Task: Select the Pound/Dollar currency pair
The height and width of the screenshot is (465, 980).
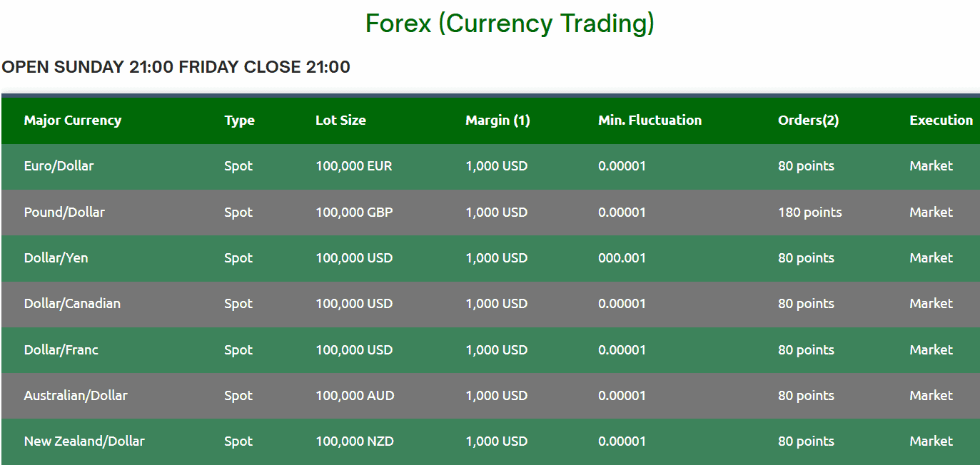Action: [x=64, y=213]
